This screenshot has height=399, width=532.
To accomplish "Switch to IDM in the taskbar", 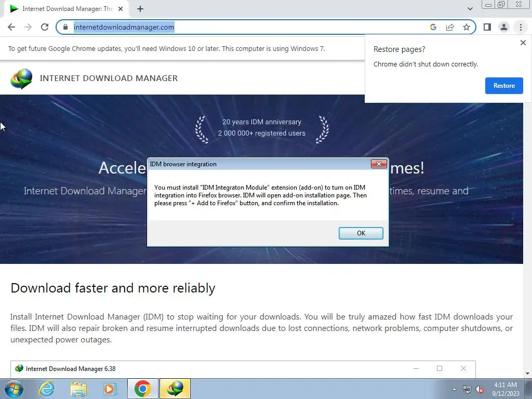I will (175, 389).
